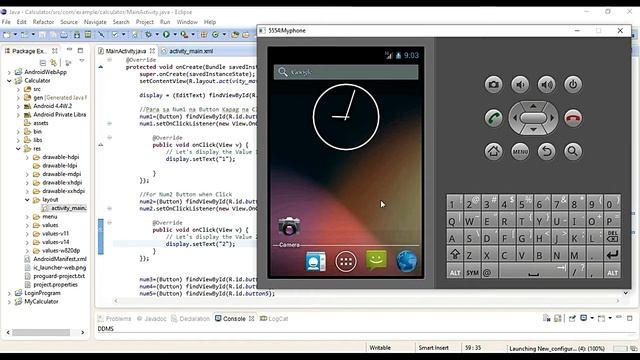640x360 pixels.
Task: Open the Declaration tab
Action: pos(190,319)
